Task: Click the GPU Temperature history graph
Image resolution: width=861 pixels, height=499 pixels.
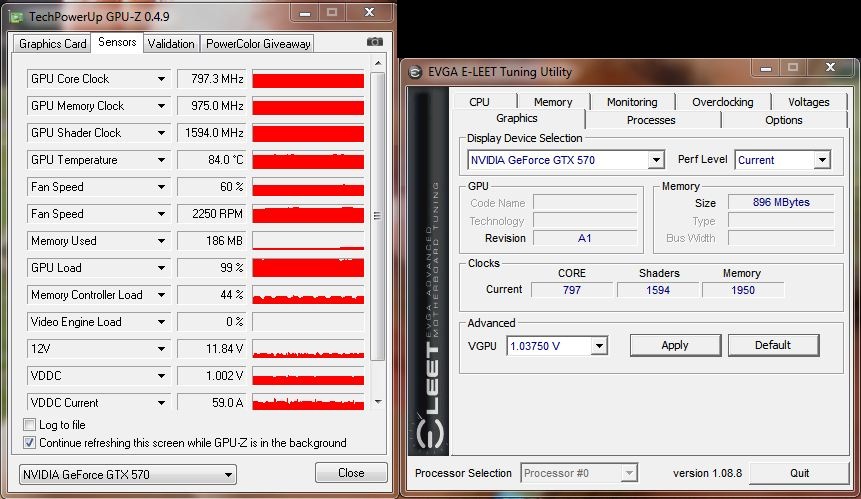Action: click(x=308, y=160)
